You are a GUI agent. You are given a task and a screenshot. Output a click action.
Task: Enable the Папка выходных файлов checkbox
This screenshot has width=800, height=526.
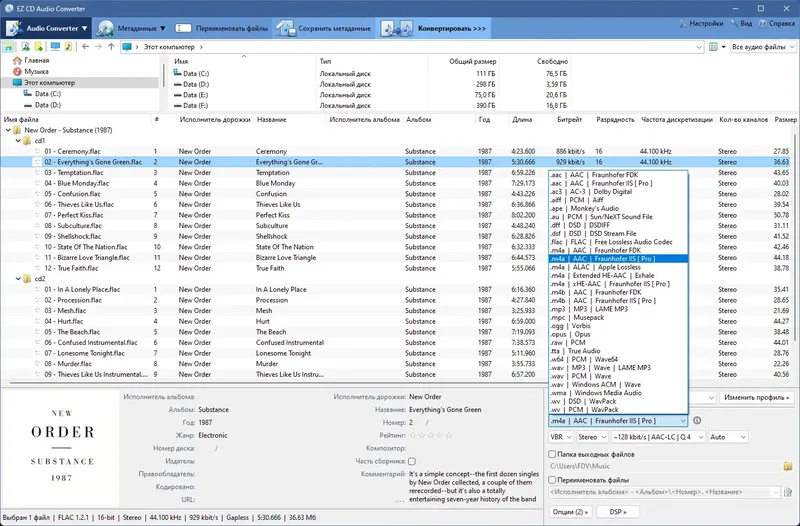(x=552, y=454)
